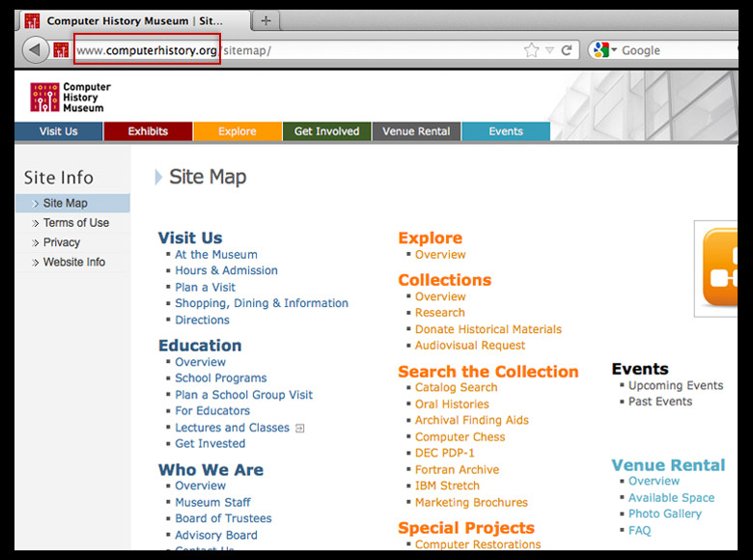This screenshot has width=753, height=560.
Task: Select the Computer History Museum browser tab
Action: coord(135,21)
